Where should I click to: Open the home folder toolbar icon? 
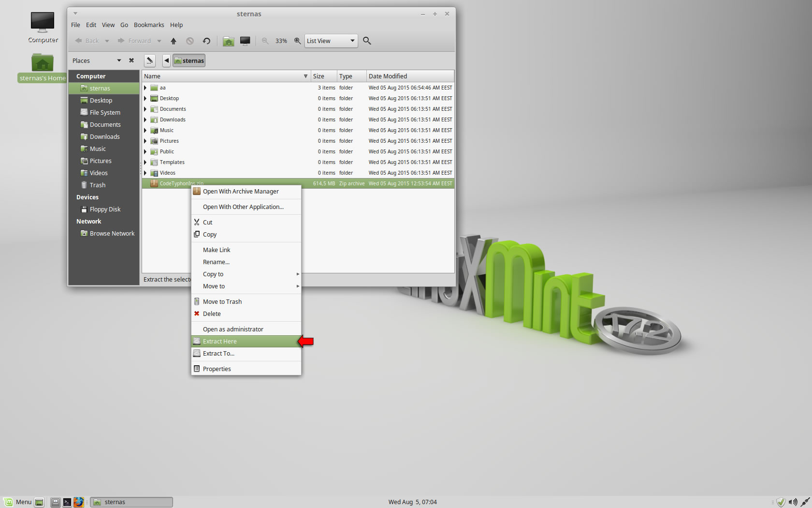coord(229,41)
